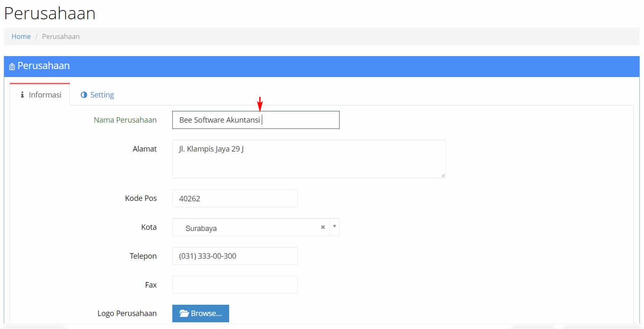Select Surabaya in the Kota combo box
The width and height of the screenshot is (644, 329).
coord(251,227)
